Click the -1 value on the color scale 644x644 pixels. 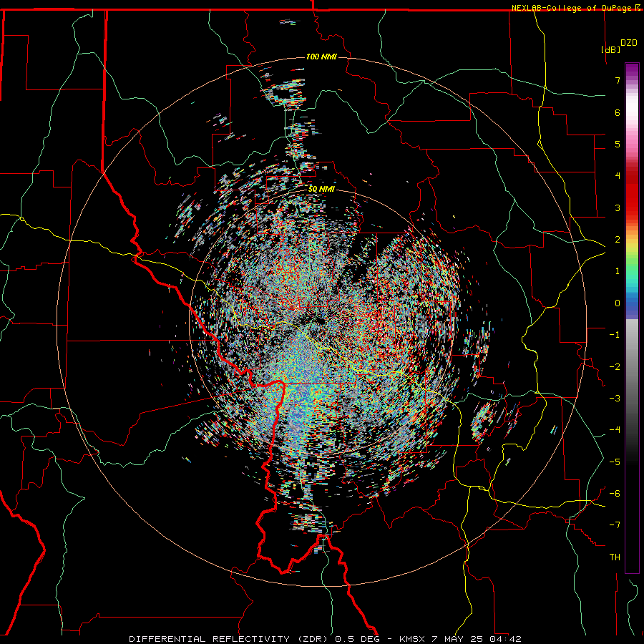click(x=615, y=335)
